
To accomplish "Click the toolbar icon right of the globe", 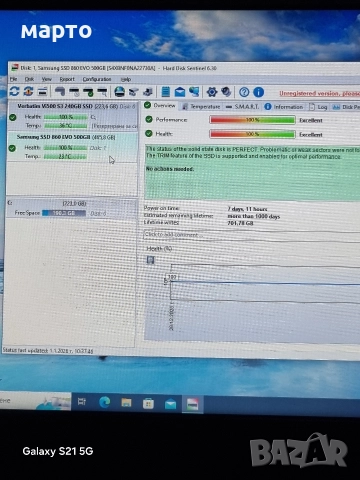I will coord(134,91).
